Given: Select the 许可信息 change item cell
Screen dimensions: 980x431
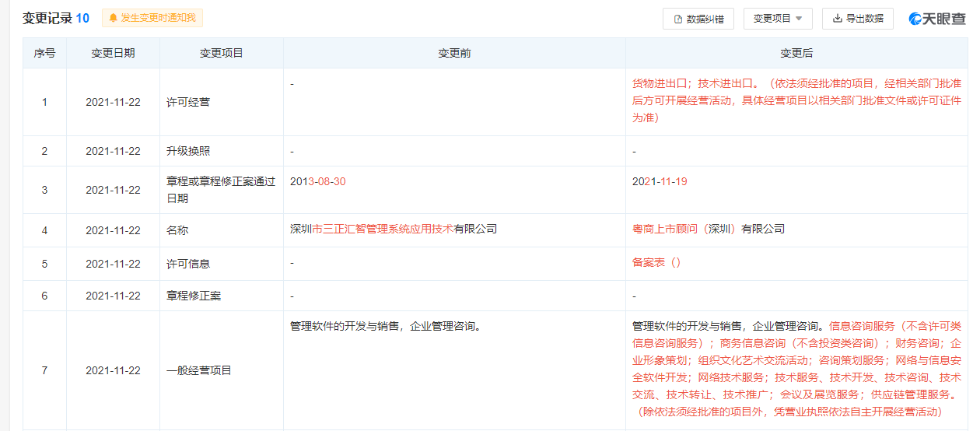Looking at the screenshot, I should pyautogui.click(x=222, y=264).
